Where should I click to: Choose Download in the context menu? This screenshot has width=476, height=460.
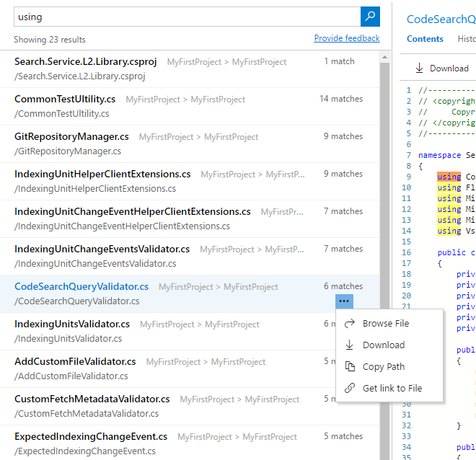click(x=389, y=345)
